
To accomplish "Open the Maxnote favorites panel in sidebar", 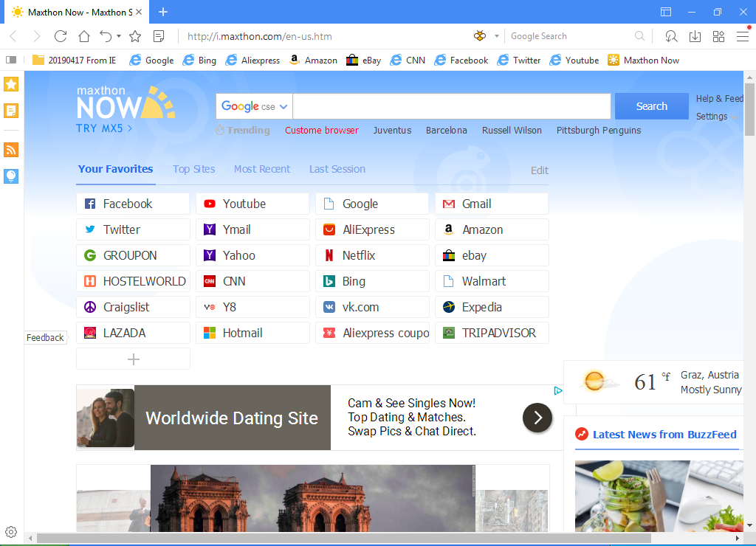I will 11,84.
